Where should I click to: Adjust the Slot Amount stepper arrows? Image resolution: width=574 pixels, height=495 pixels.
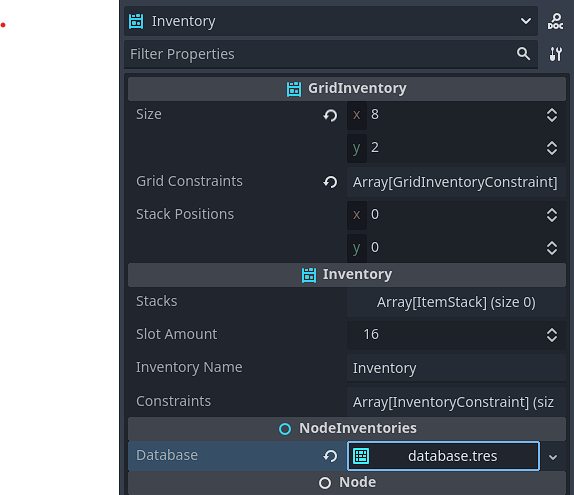coord(552,335)
